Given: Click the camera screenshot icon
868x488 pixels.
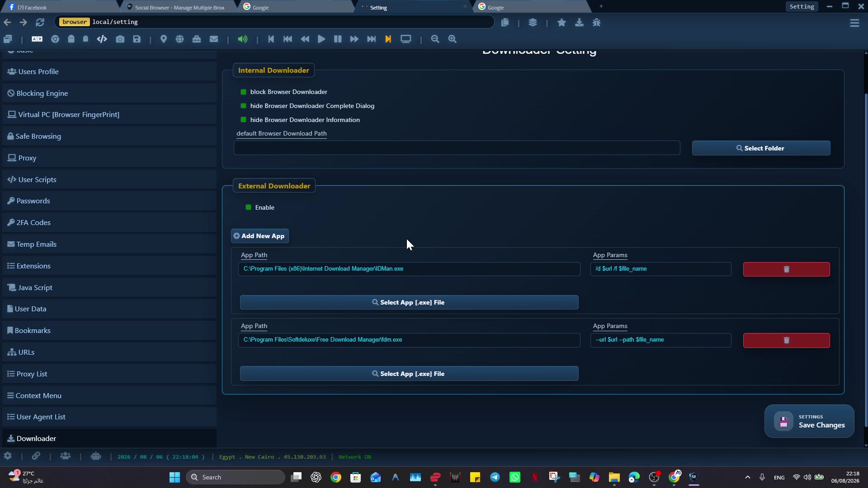Looking at the screenshot, I should click(120, 39).
